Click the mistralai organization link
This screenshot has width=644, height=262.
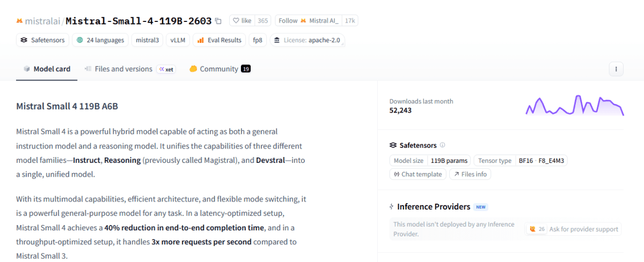click(43, 21)
